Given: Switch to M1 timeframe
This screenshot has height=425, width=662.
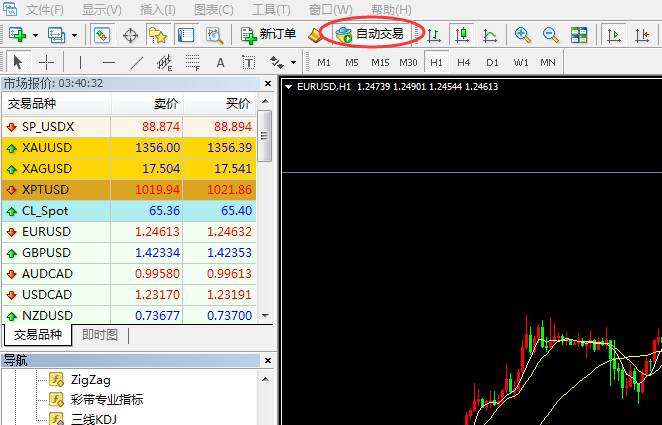Looking at the screenshot, I should pos(323,62).
